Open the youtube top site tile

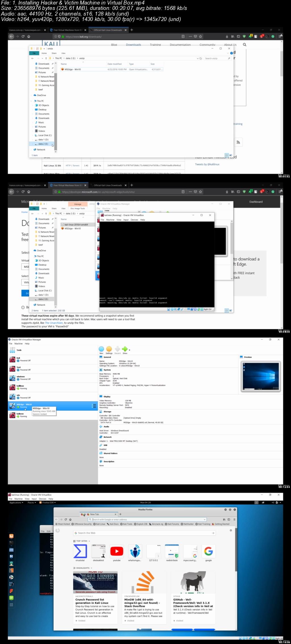[117, 553]
